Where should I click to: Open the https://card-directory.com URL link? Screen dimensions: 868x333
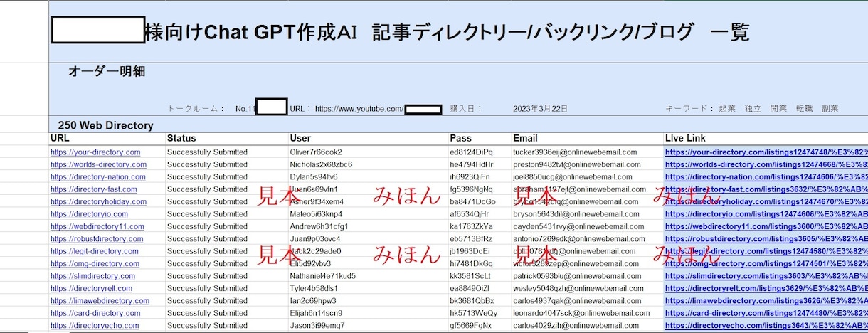[95, 313]
